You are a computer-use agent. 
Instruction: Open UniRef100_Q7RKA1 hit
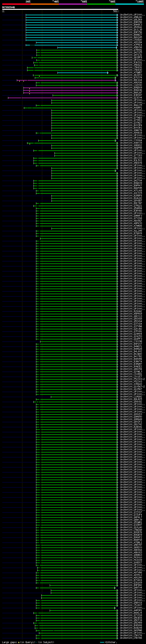point(131,50)
